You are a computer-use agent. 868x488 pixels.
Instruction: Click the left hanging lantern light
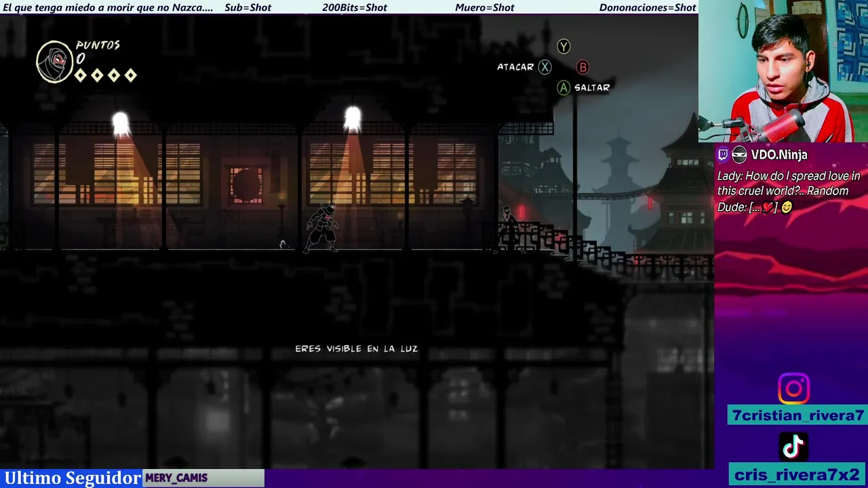point(121,125)
